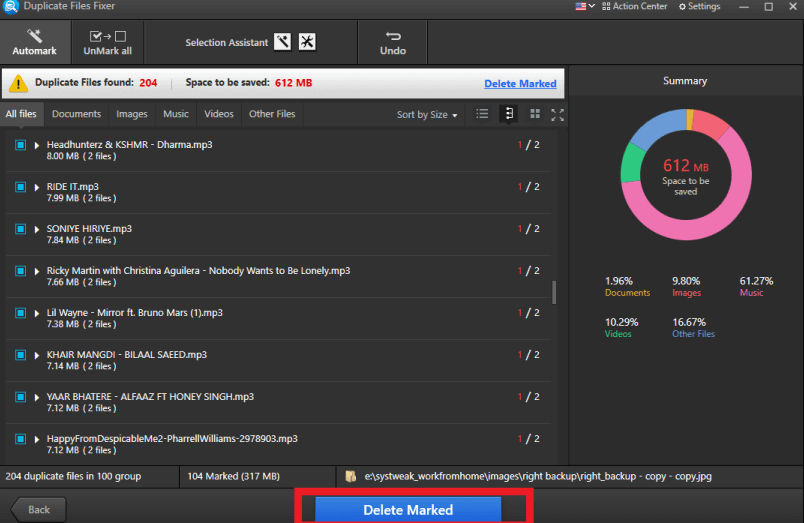Click the Undo arrow icon

tap(392, 36)
